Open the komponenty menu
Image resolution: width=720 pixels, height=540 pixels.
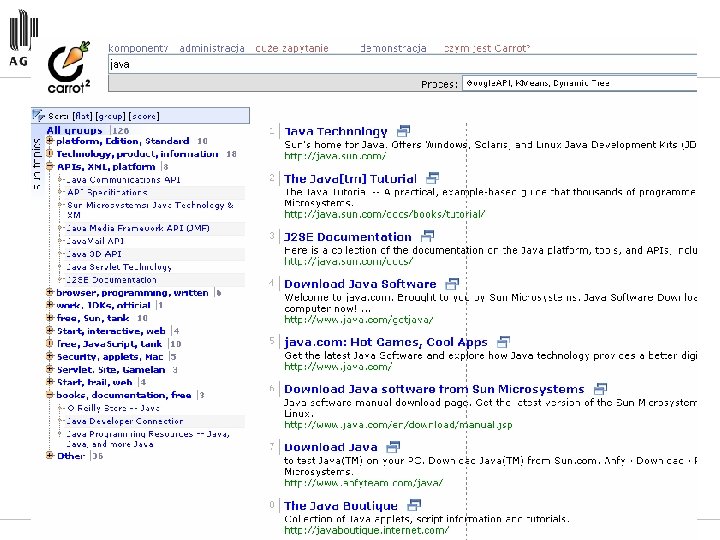click(x=138, y=48)
